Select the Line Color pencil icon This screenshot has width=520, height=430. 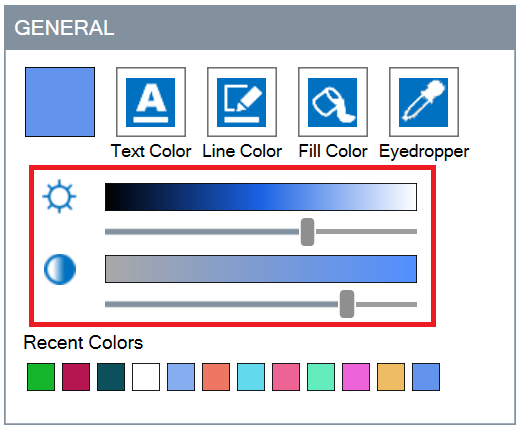(x=242, y=102)
